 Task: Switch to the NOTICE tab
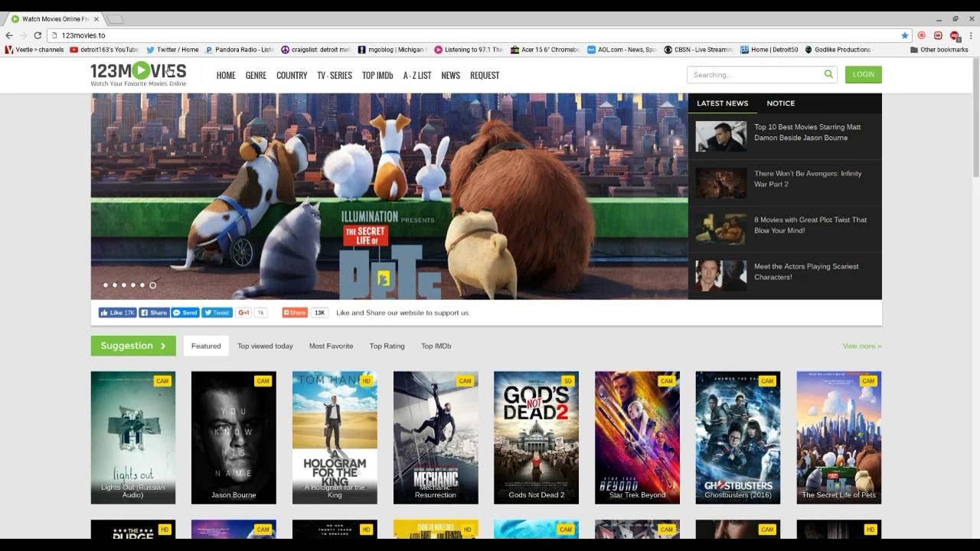pyautogui.click(x=781, y=103)
